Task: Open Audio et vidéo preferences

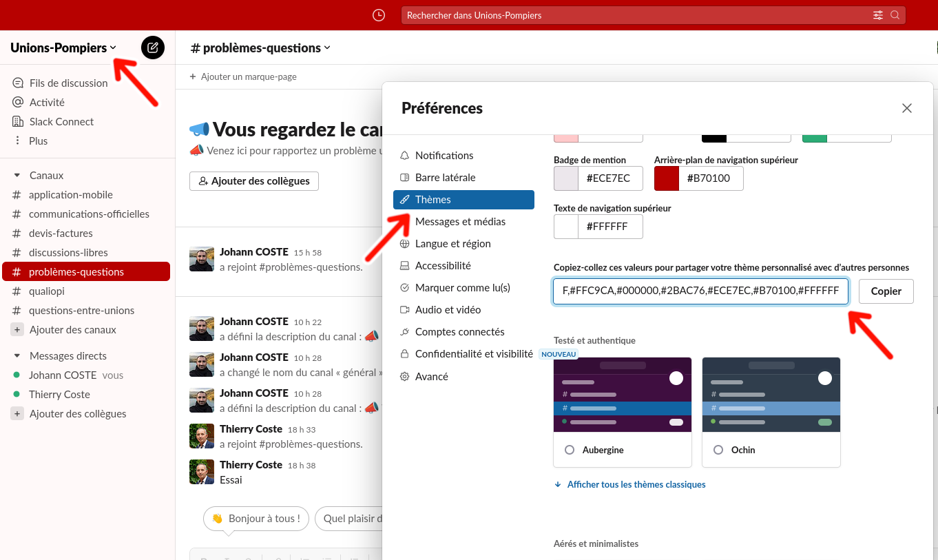Action: [463, 310]
